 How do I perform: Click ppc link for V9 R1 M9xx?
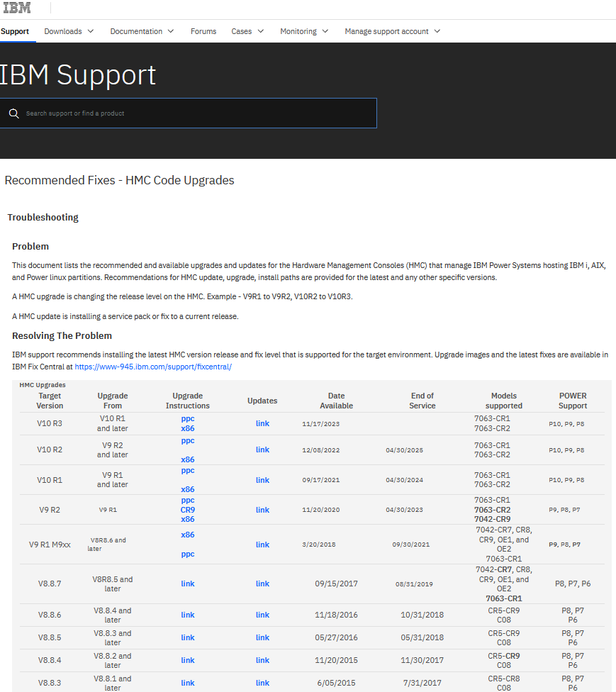[x=187, y=554]
